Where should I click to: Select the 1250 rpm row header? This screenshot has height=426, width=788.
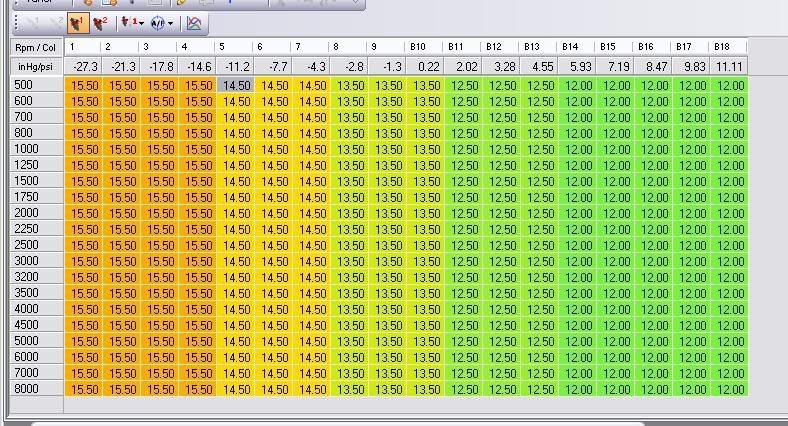coord(36,165)
